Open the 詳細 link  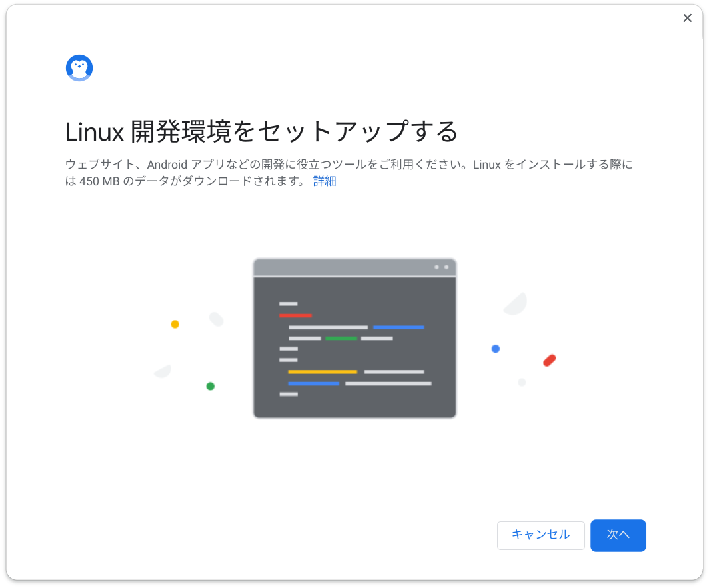(325, 181)
